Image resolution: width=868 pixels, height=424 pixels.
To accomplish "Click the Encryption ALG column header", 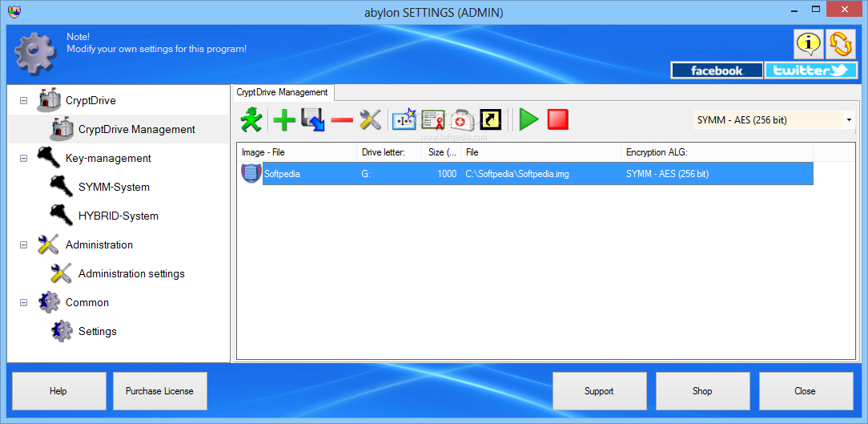I will coord(717,151).
